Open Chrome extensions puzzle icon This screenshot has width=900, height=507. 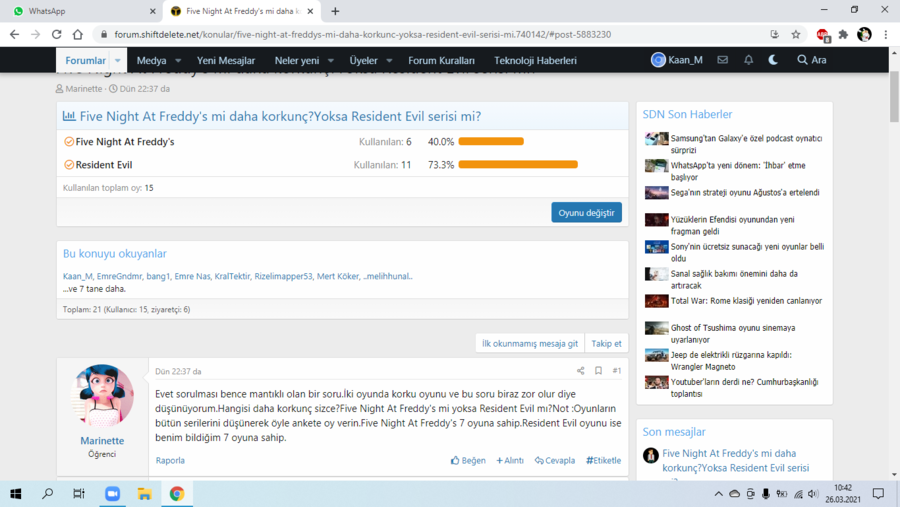point(843,34)
